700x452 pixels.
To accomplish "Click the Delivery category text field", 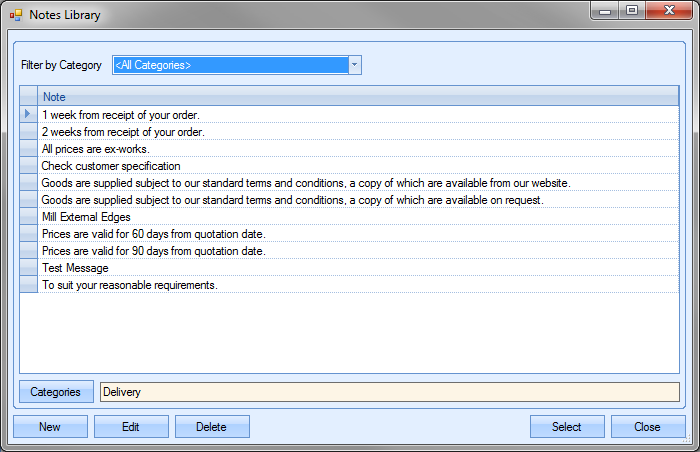I will (x=389, y=392).
